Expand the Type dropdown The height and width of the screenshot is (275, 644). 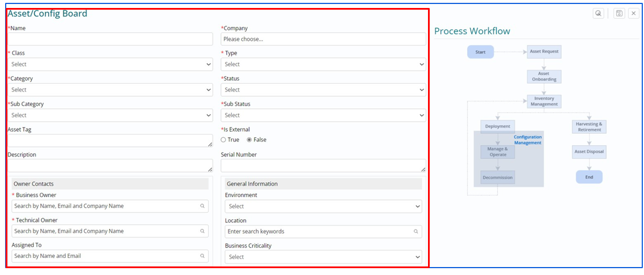pyautogui.click(x=323, y=64)
